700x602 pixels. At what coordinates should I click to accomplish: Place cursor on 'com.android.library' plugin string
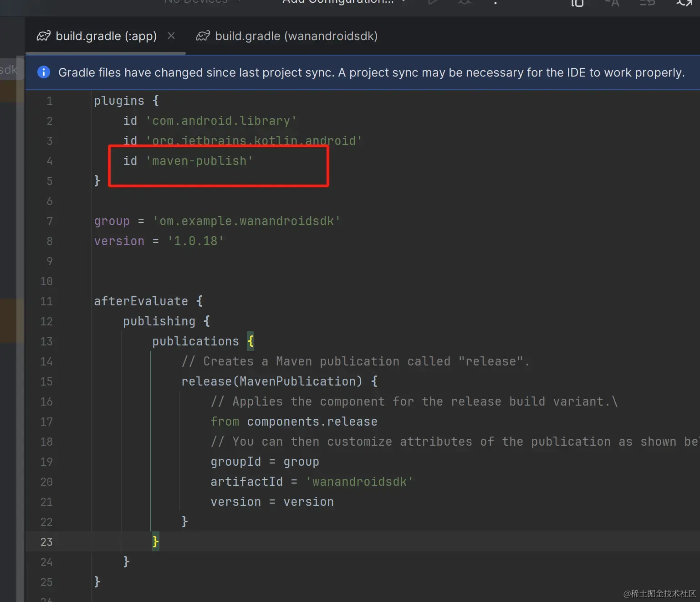click(x=221, y=121)
